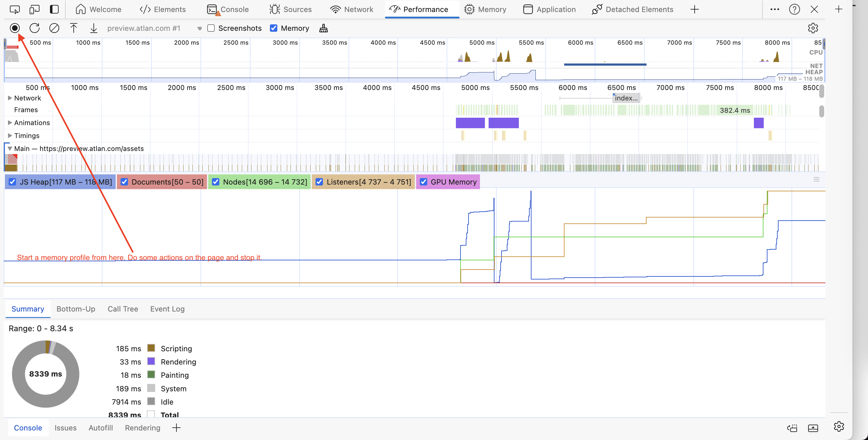The height and width of the screenshot is (440, 868).
Task: Click the Issues drawer tab
Action: click(x=65, y=428)
